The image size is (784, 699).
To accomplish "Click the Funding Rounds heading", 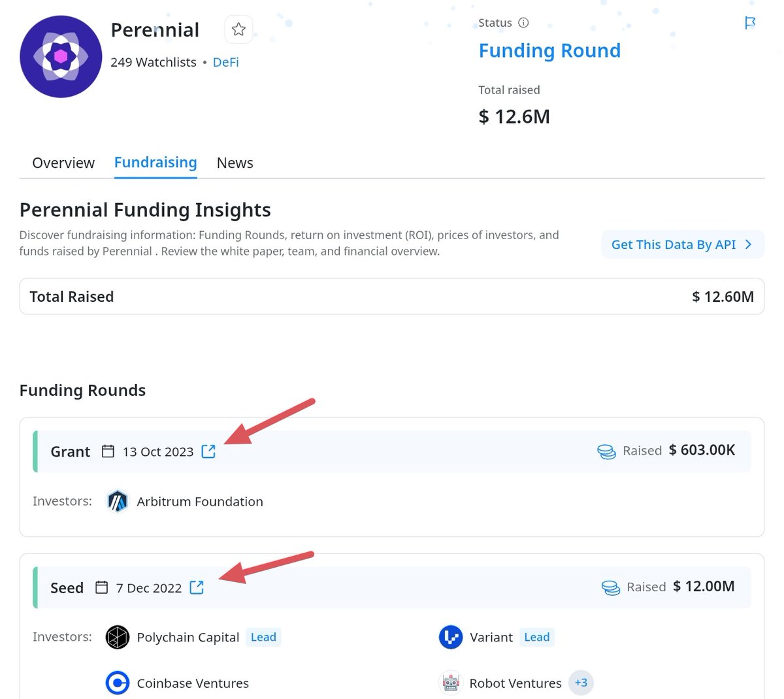I will pyautogui.click(x=83, y=390).
